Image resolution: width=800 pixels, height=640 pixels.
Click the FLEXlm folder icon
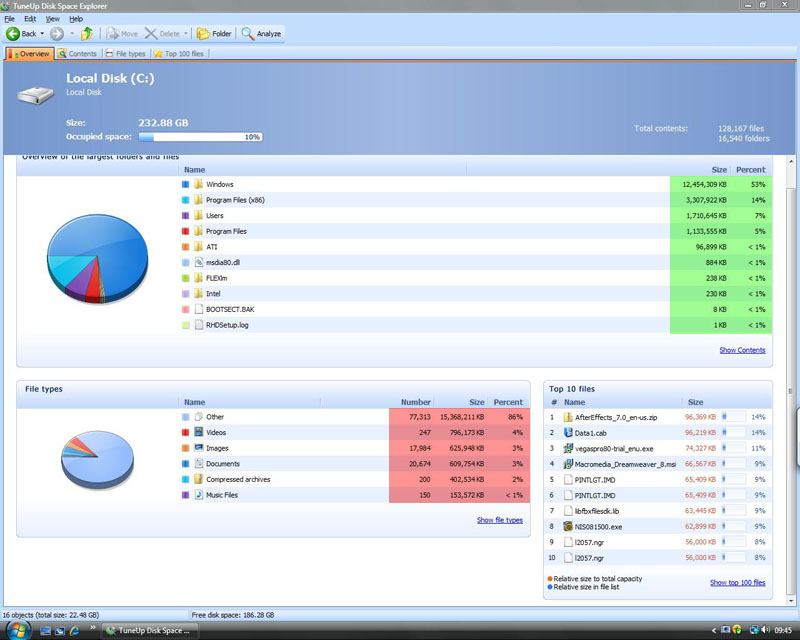[198, 278]
